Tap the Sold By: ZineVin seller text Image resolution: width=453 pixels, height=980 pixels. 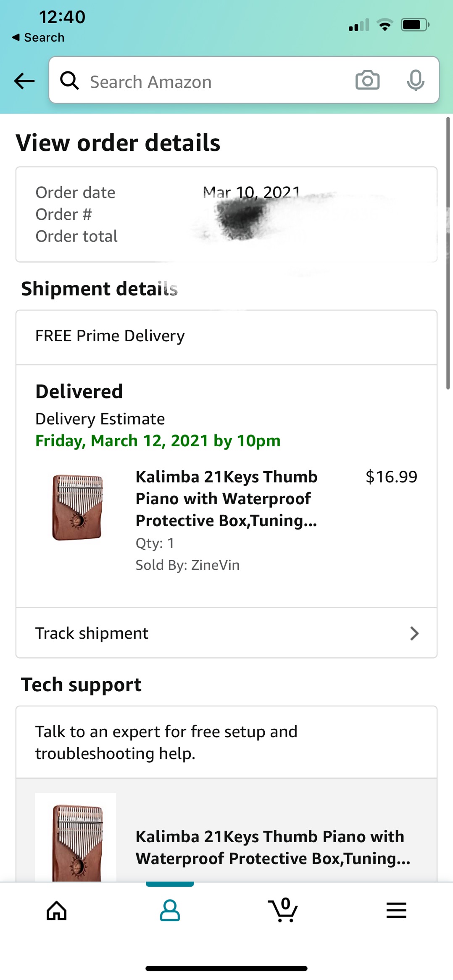coord(187,565)
